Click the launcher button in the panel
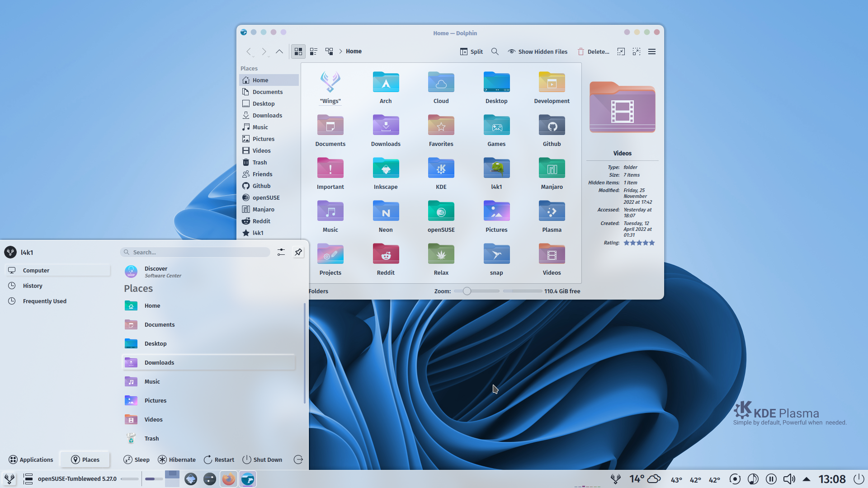Viewport: 868px width, 488px height. pyautogui.click(x=9, y=479)
